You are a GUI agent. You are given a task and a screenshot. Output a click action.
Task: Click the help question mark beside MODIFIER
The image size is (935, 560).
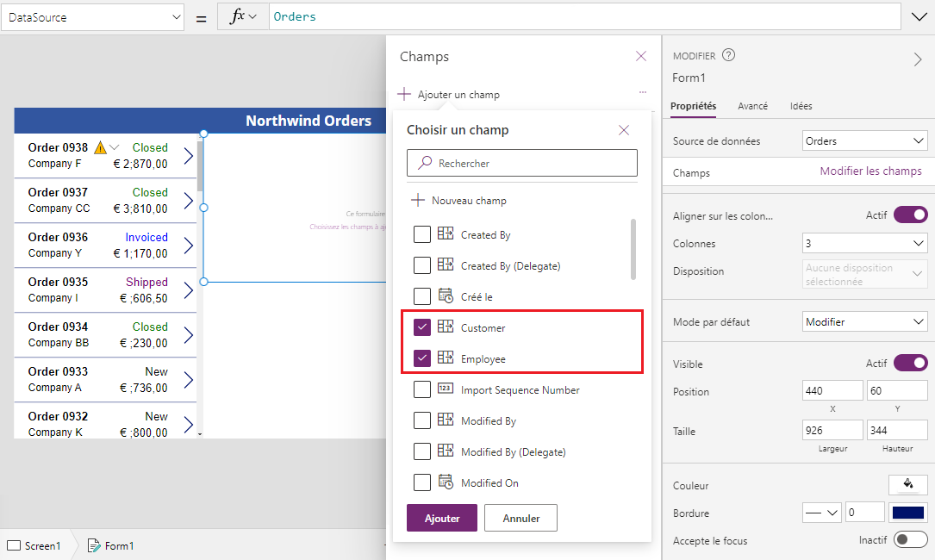728,55
